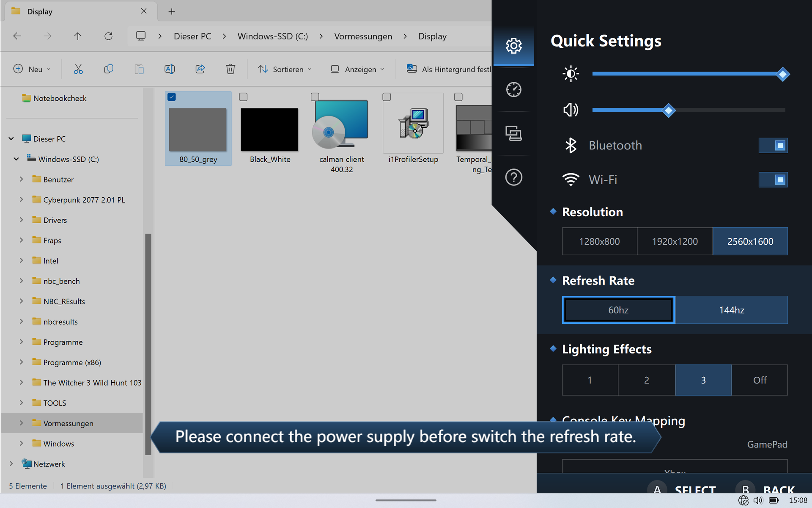Open the Sortieren dropdown
This screenshot has width=812, height=508.
point(285,69)
